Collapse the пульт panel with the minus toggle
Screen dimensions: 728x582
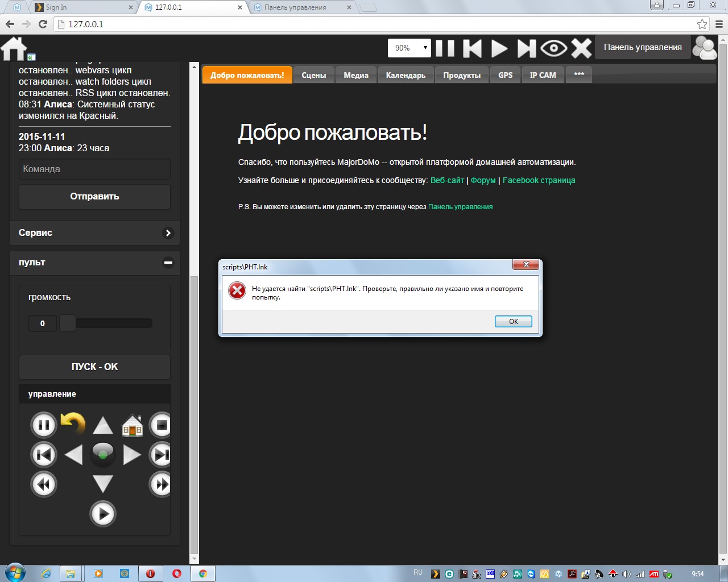[x=168, y=263]
